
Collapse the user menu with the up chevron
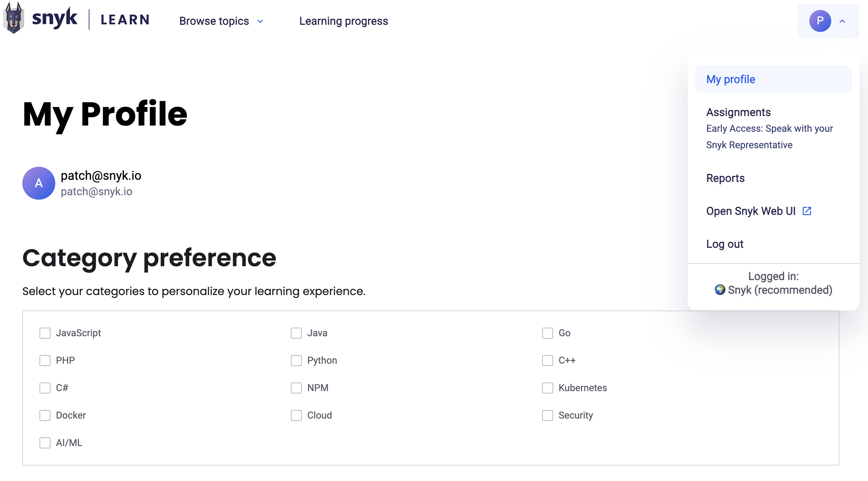pyautogui.click(x=842, y=21)
